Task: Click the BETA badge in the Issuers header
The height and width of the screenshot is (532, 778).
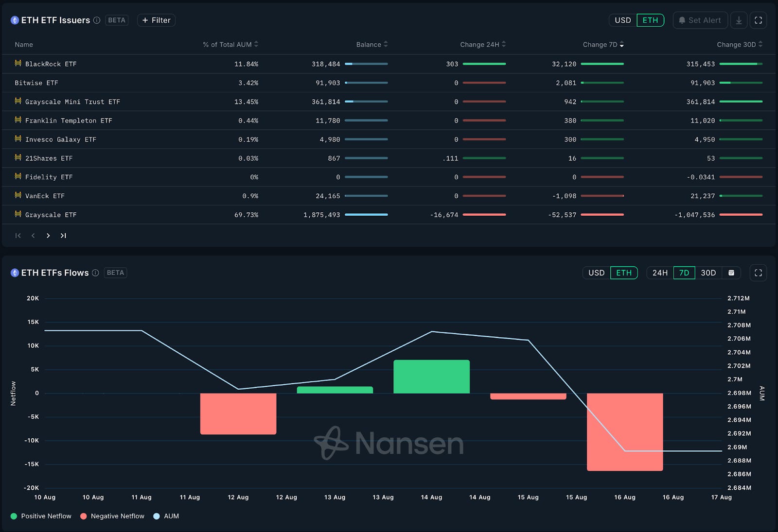Action: (x=117, y=20)
